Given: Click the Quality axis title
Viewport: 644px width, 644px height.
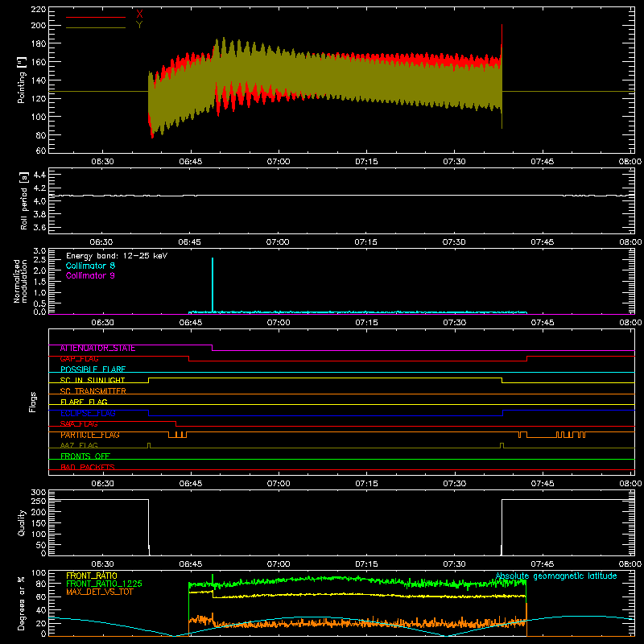Looking at the screenshot, I should [x=22, y=522].
